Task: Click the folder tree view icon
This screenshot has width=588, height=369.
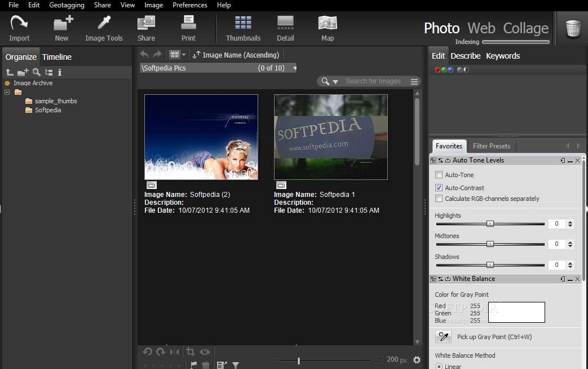Action: [48, 72]
